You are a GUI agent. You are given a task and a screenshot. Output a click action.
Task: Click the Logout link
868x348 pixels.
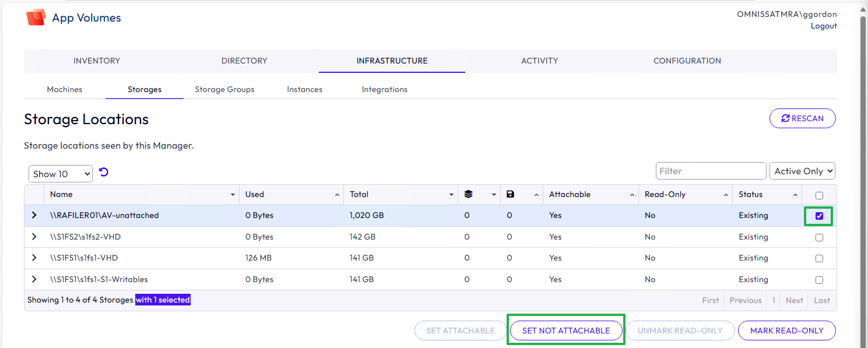(x=824, y=26)
